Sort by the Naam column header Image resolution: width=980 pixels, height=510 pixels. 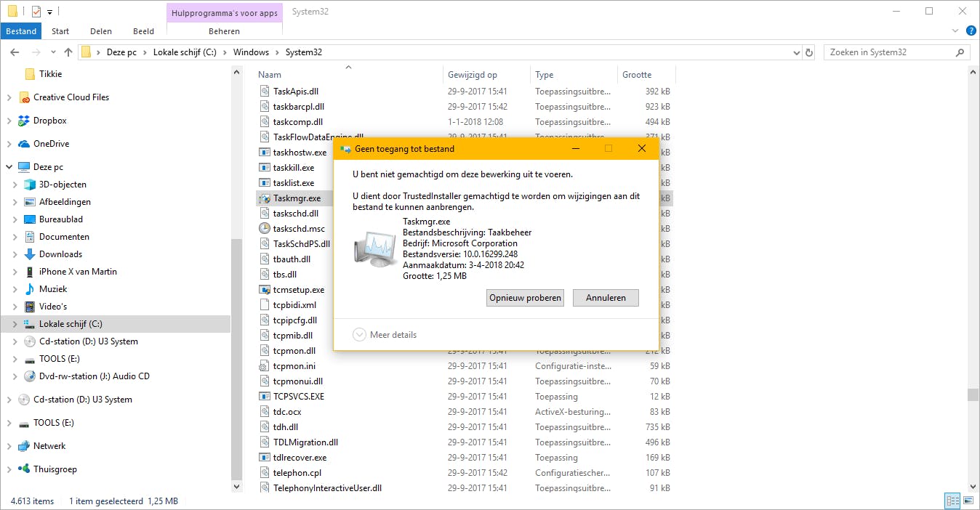tap(349, 74)
